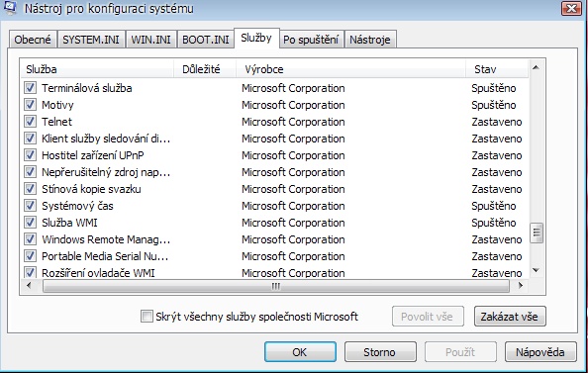Select the Hostitel zařízení UPnP row

pyautogui.click(x=275, y=155)
